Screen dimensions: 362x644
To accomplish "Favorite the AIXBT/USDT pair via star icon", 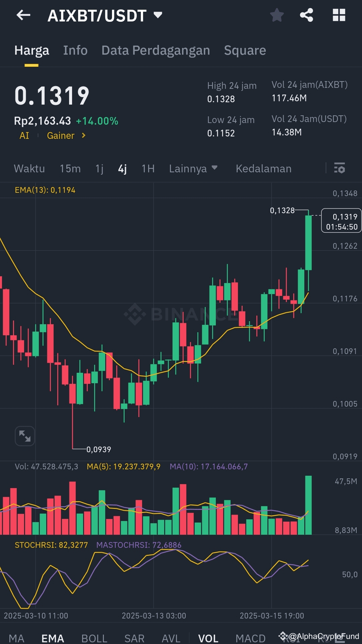I will click(277, 15).
